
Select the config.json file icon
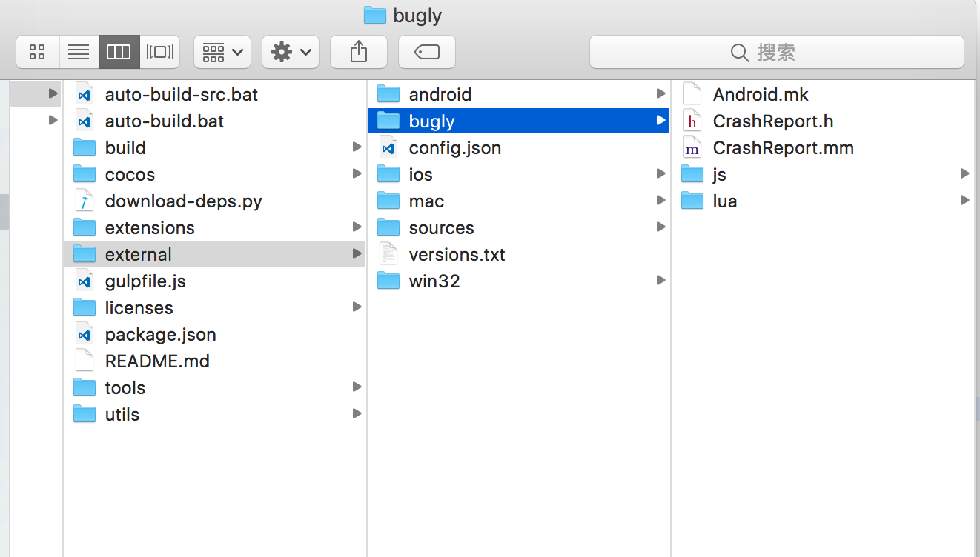(388, 148)
